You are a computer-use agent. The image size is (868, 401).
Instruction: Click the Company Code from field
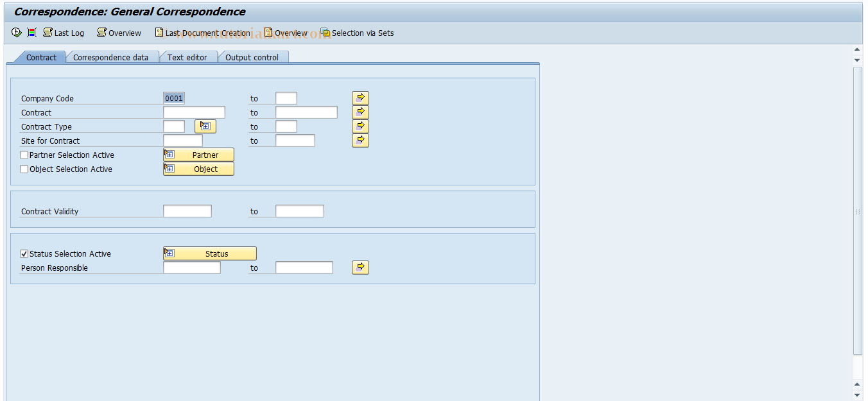(x=174, y=98)
